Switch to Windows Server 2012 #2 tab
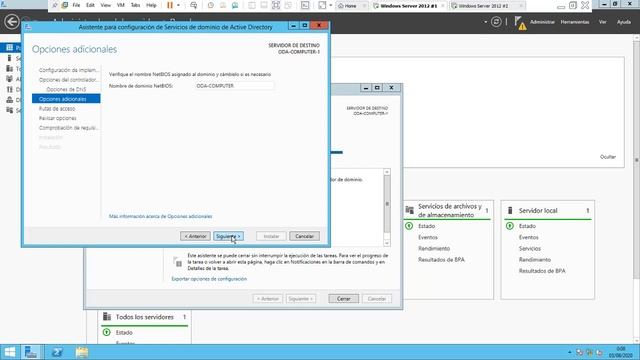This screenshot has height=360, width=640. 488,6
